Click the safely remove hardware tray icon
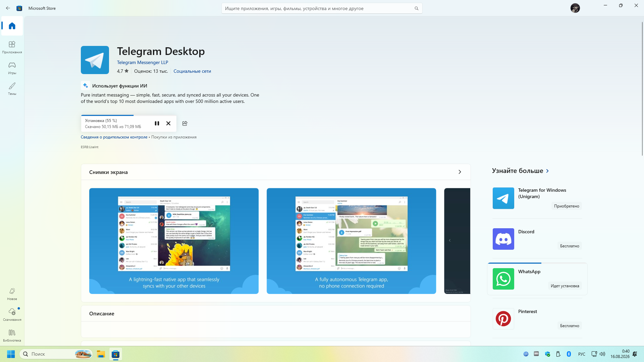This screenshot has height=362, width=644. coord(558,354)
